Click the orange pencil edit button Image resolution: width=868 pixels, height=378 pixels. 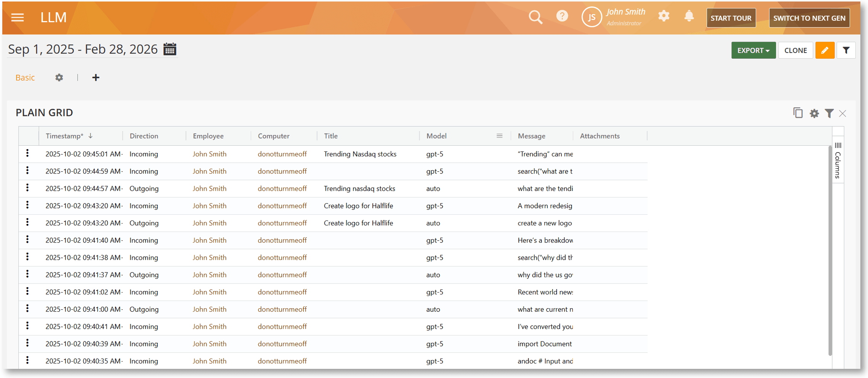pyautogui.click(x=825, y=50)
